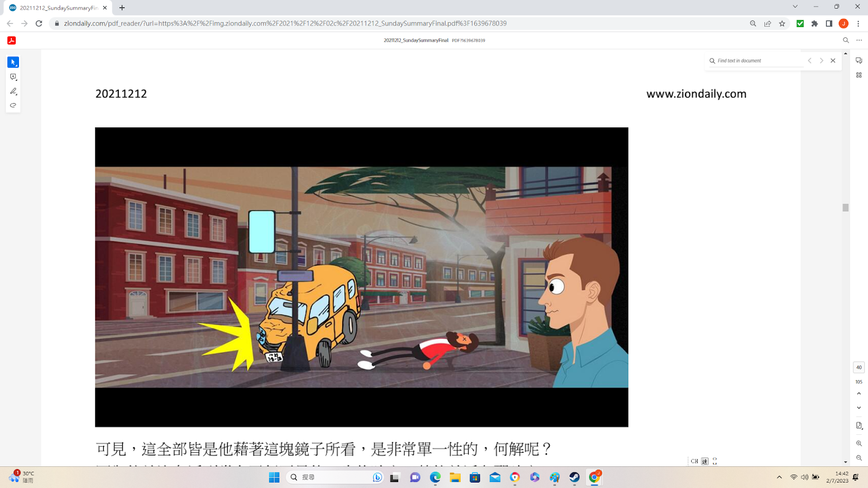Share this page from address bar
868x488 pixels.
tap(768, 23)
